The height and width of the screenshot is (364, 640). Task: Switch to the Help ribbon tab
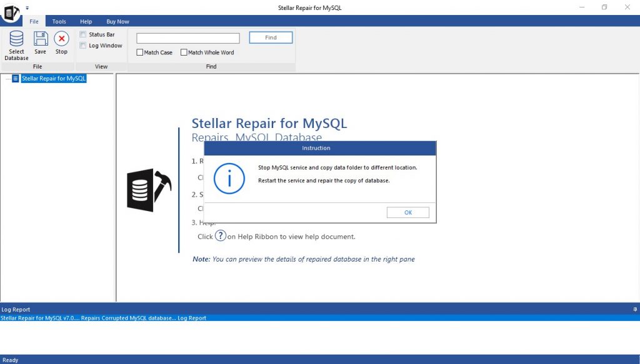coord(86,21)
